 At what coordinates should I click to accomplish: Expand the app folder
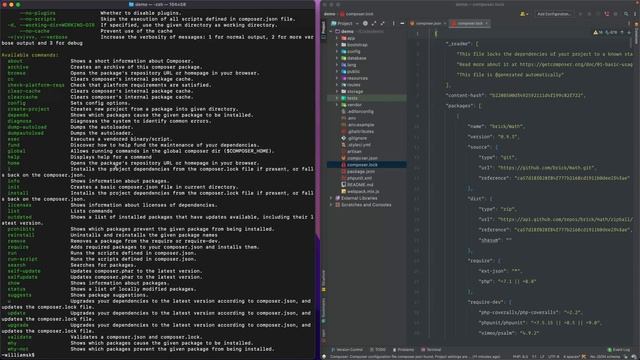[337, 38]
